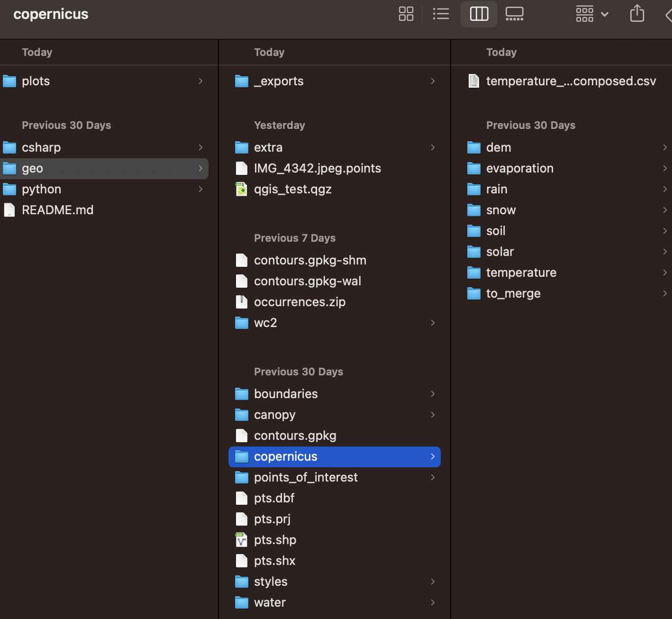This screenshot has height=619, width=672.
Task: Open the group-by options dropdown
Action: click(592, 14)
